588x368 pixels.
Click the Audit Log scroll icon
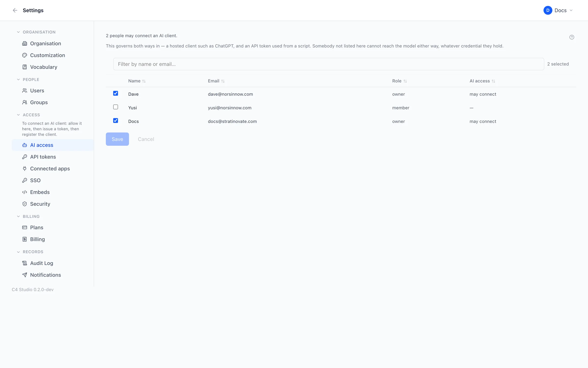[24, 263]
